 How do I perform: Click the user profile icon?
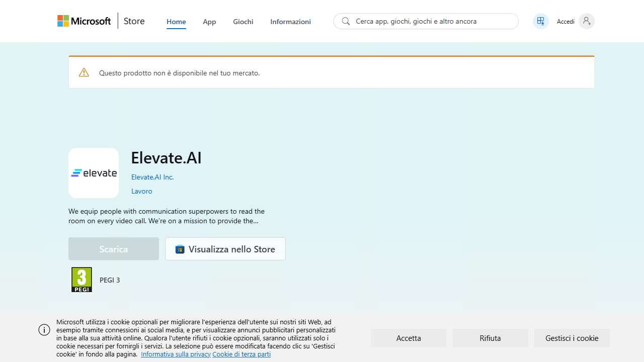[x=586, y=21]
